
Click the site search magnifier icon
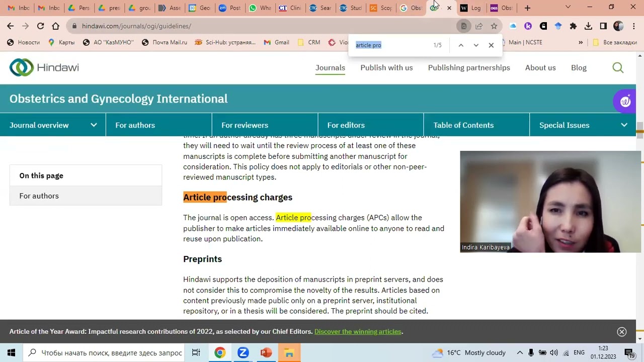pos(618,67)
